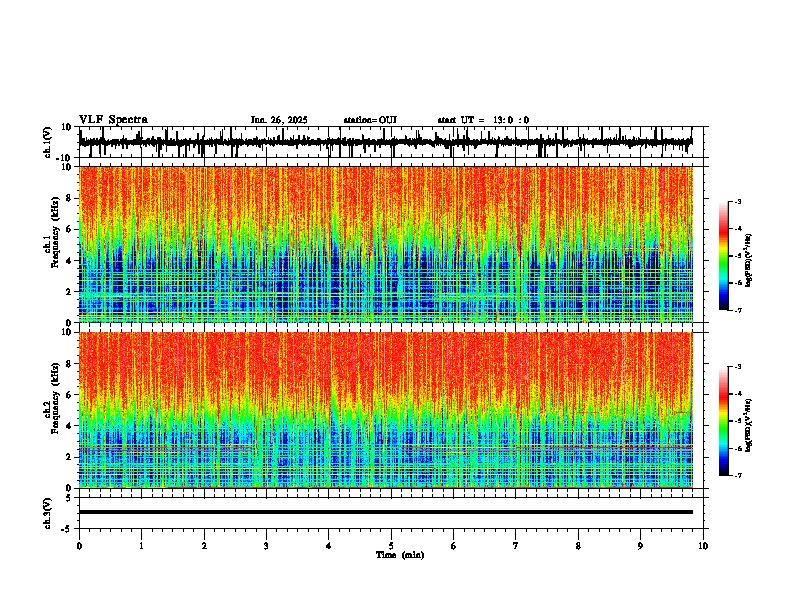
Task: Click the "ch.1(V)" waveform axis label
Action: (x=48, y=142)
